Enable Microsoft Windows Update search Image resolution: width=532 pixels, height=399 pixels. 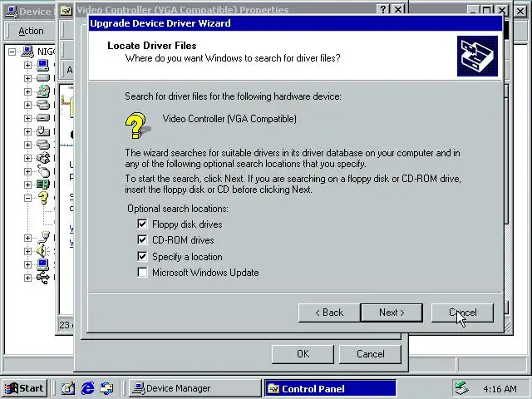(142, 272)
